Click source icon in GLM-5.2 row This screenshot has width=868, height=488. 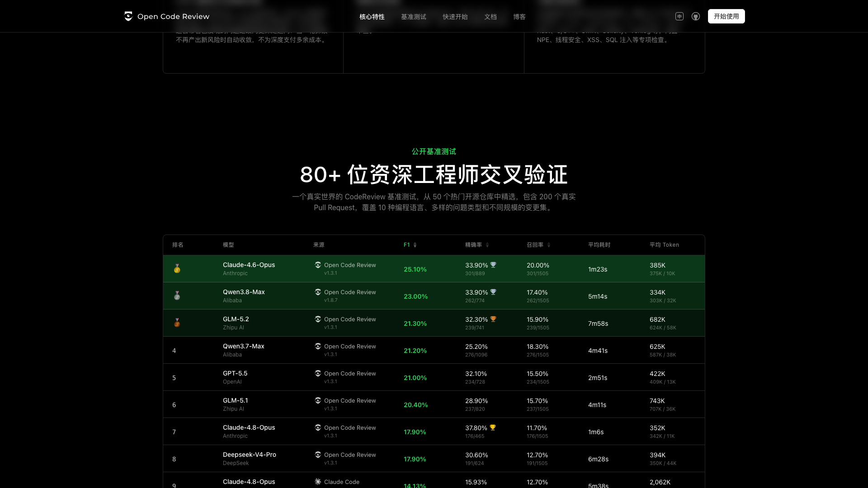tap(318, 319)
